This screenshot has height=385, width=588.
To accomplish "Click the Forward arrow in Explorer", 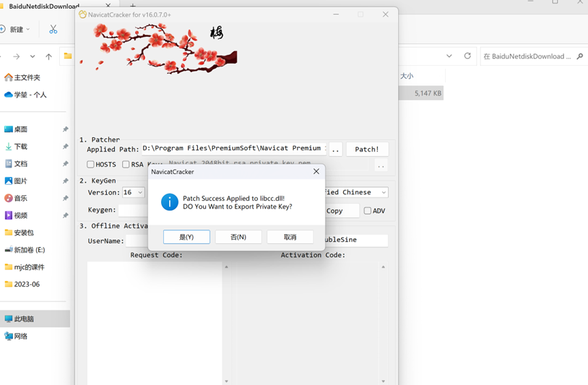I will pos(16,56).
